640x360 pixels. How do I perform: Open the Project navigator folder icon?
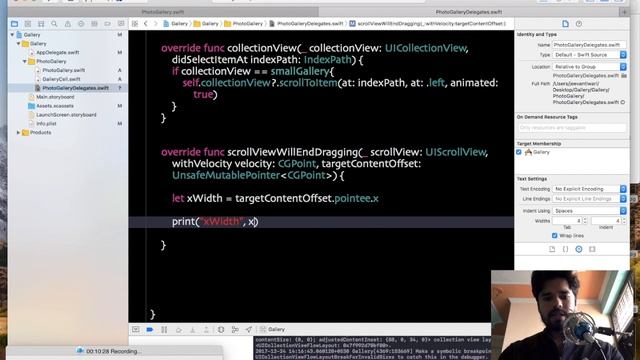tap(14, 24)
